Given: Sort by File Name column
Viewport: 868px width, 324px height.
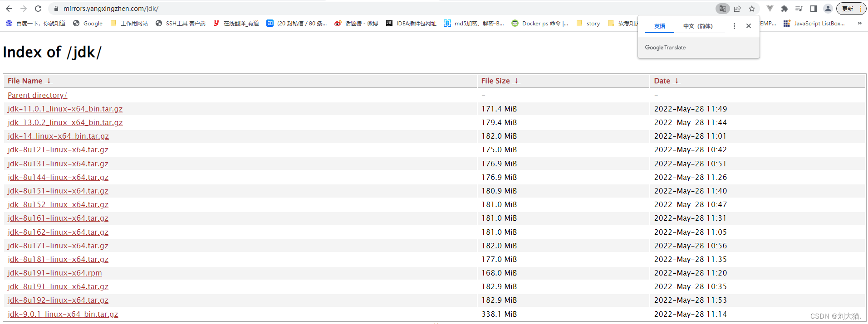Looking at the screenshot, I should coord(25,81).
